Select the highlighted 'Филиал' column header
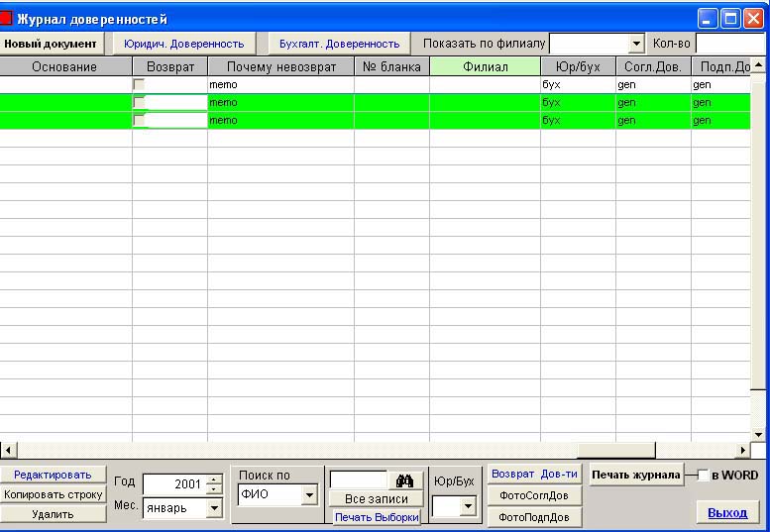 tap(486, 66)
